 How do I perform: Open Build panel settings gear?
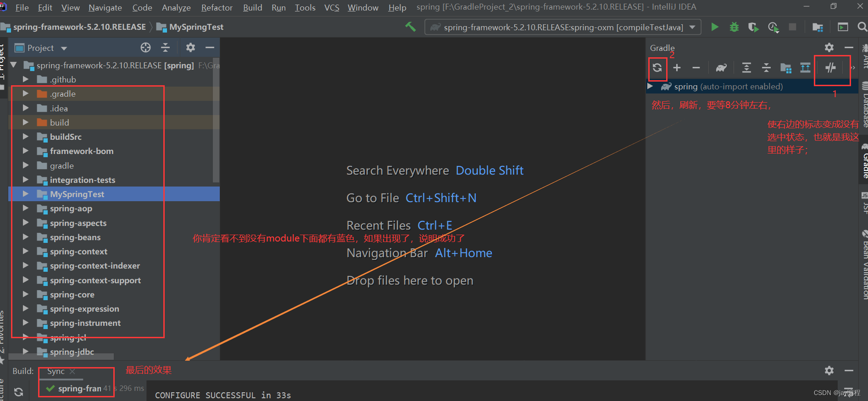click(829, 370)
